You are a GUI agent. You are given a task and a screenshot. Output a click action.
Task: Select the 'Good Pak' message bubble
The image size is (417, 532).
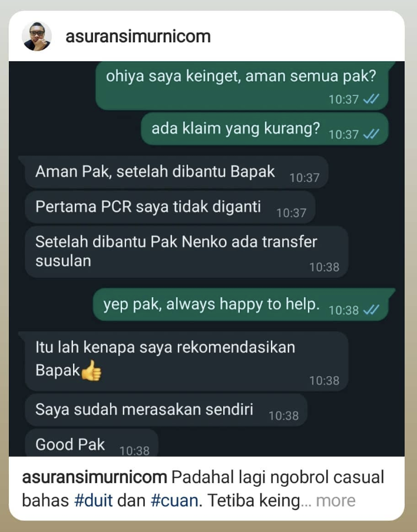91,443
